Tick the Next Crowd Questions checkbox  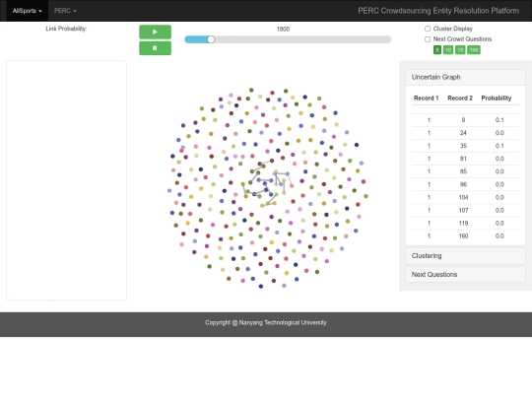point(428,39)
